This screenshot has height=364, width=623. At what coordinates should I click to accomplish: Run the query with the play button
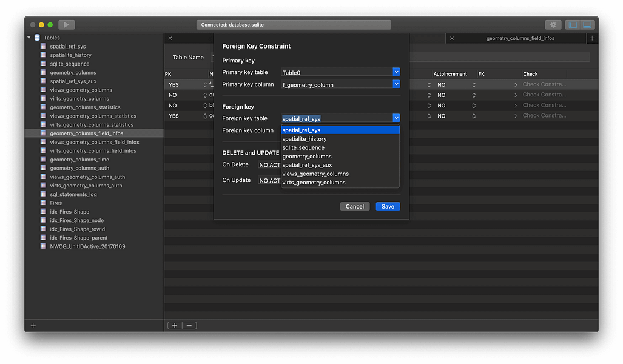click(x=66, y=25)
